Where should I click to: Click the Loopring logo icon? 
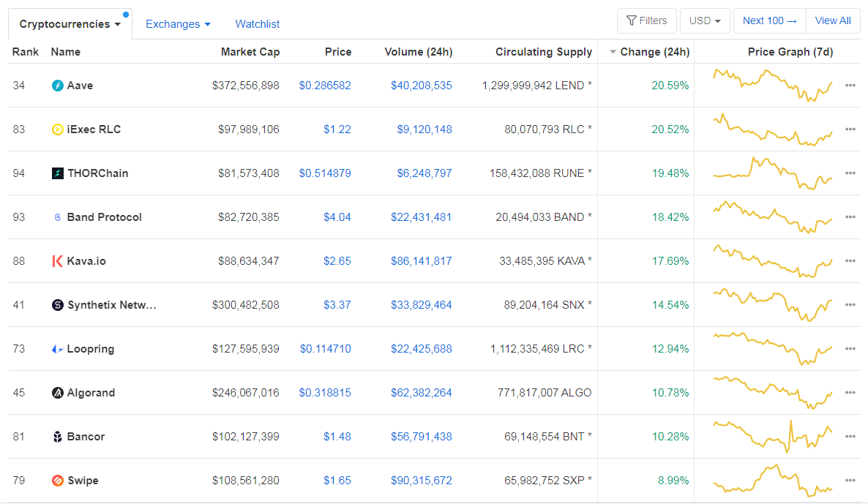[x=58, y=349]
